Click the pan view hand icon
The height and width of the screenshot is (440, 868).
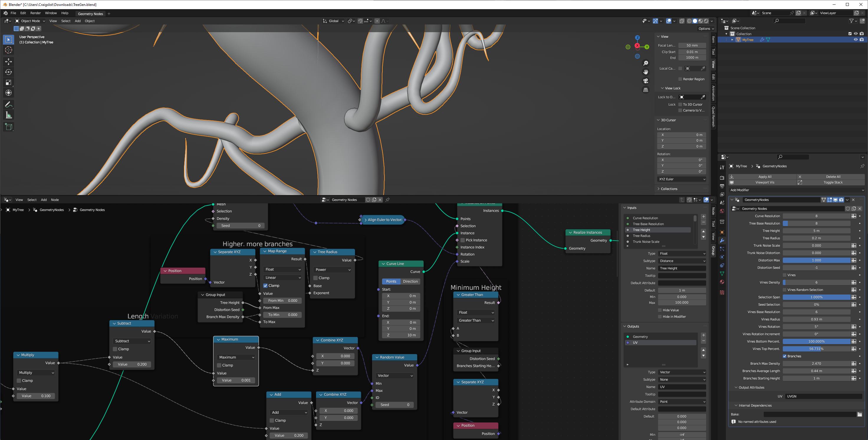point(646,72)
